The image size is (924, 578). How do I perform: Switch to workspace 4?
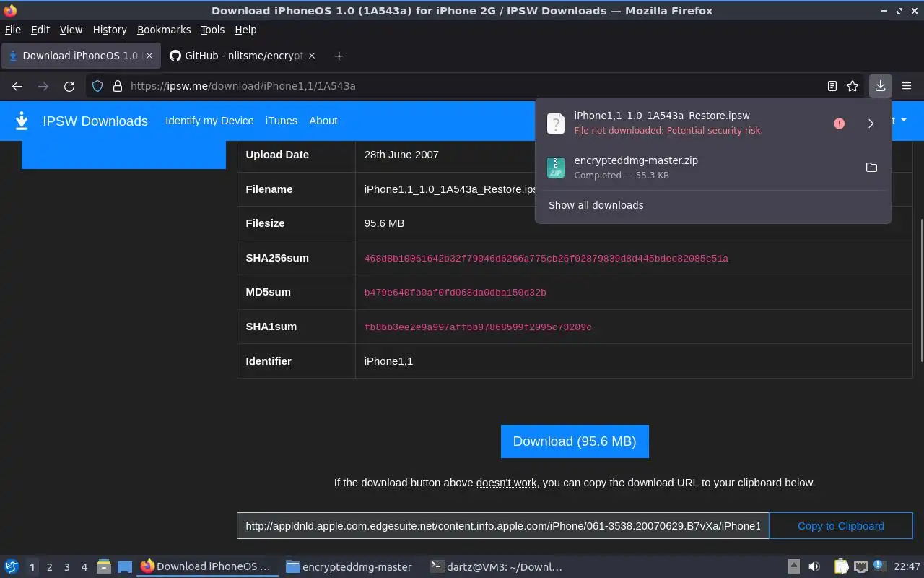84,567
